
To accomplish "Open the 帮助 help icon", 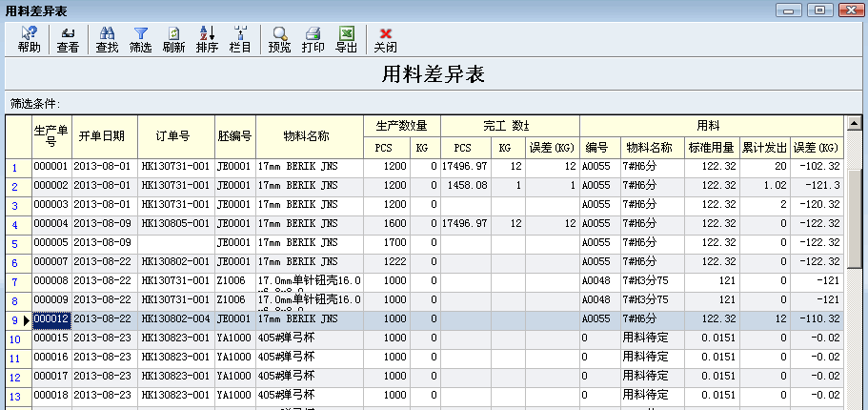I will click(x=29, y=40).
